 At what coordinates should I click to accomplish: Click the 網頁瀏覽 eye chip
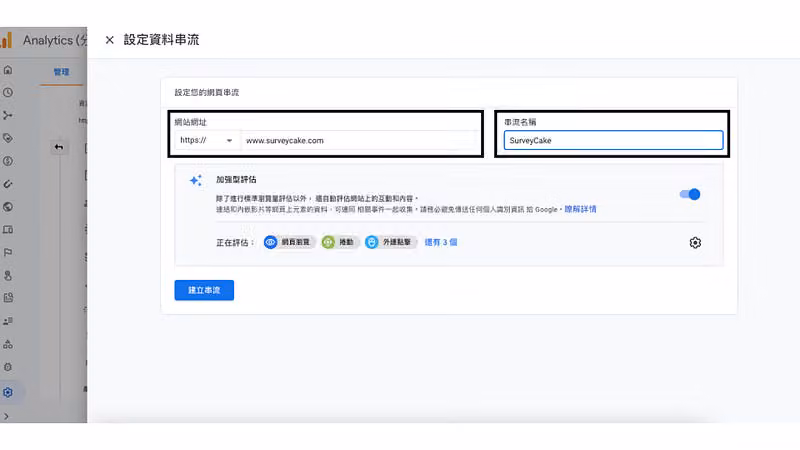click(x=289, y=242)
